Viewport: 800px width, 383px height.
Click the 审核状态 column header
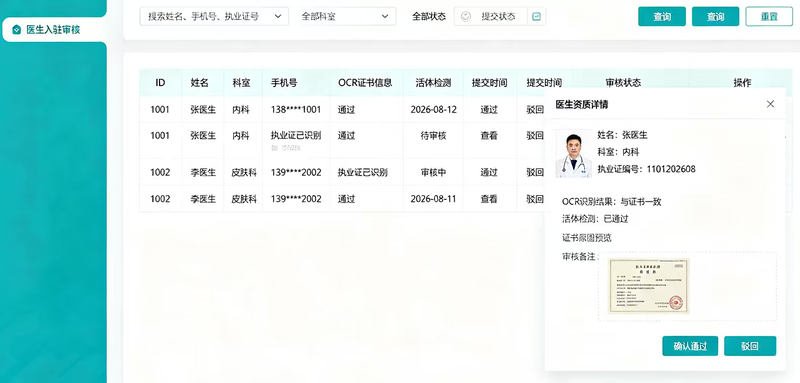coord(623,83)
